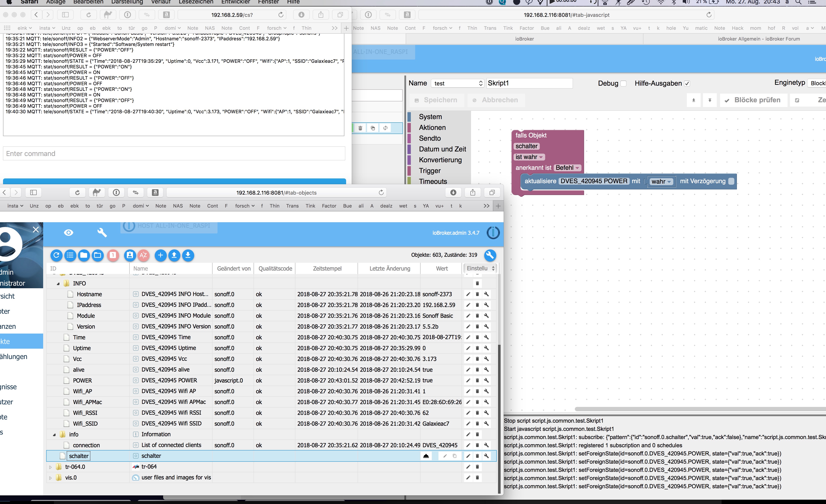Delete the POWER object via trash icon
The image size is (826, 504).
pyautogui.click(x=477, y=380)
